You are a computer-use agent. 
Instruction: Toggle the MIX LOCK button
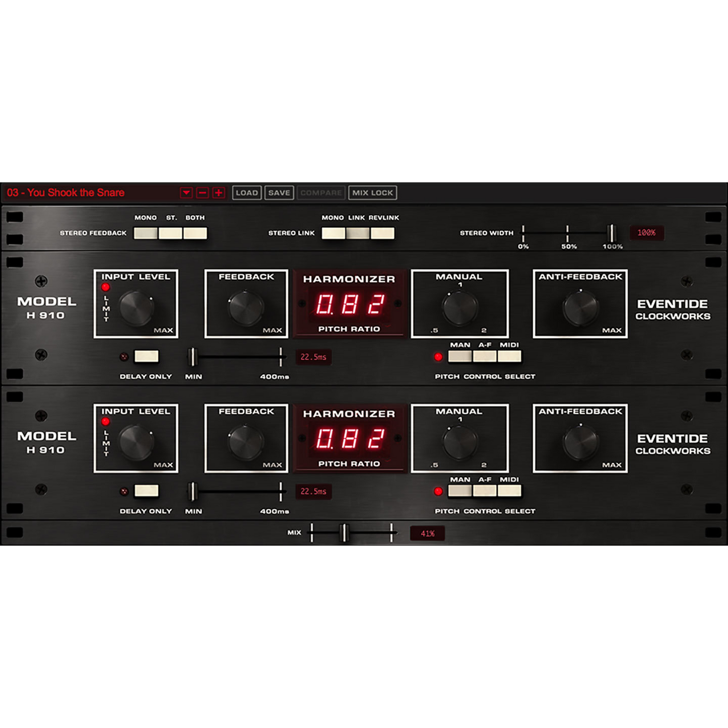(372, 193)
